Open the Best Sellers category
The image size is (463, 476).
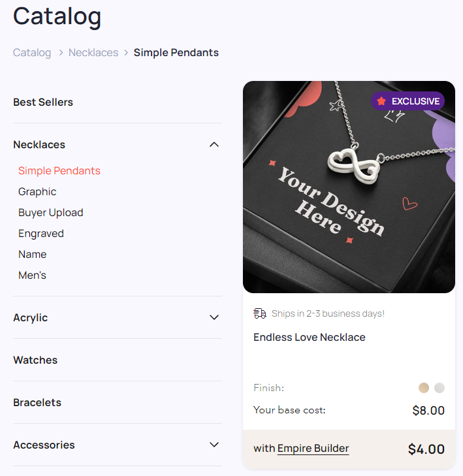pyautogui.click(x=43, y=102)
